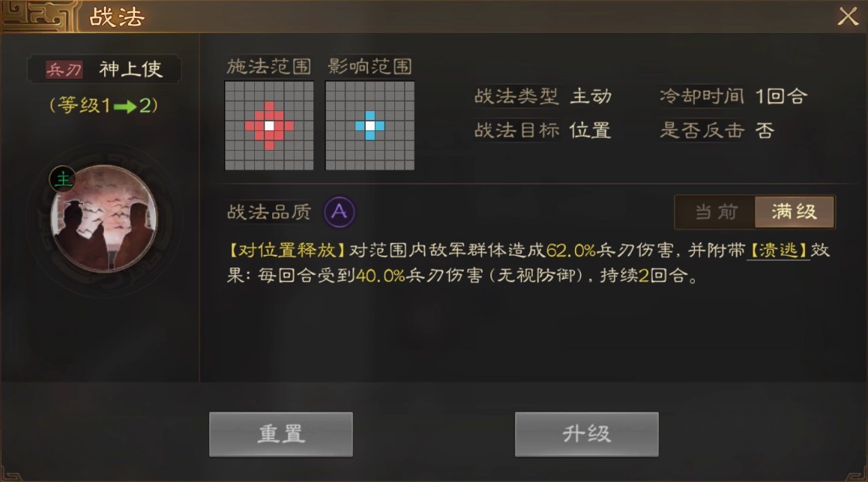Screen dimensions: 868x482
Task: Click the 是否反击 否 field
Action: pyautogui.click(x=717, y=130)
